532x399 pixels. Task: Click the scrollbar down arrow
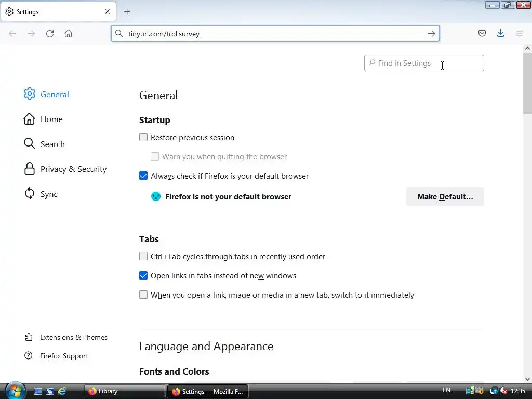[x=527, y=379]
